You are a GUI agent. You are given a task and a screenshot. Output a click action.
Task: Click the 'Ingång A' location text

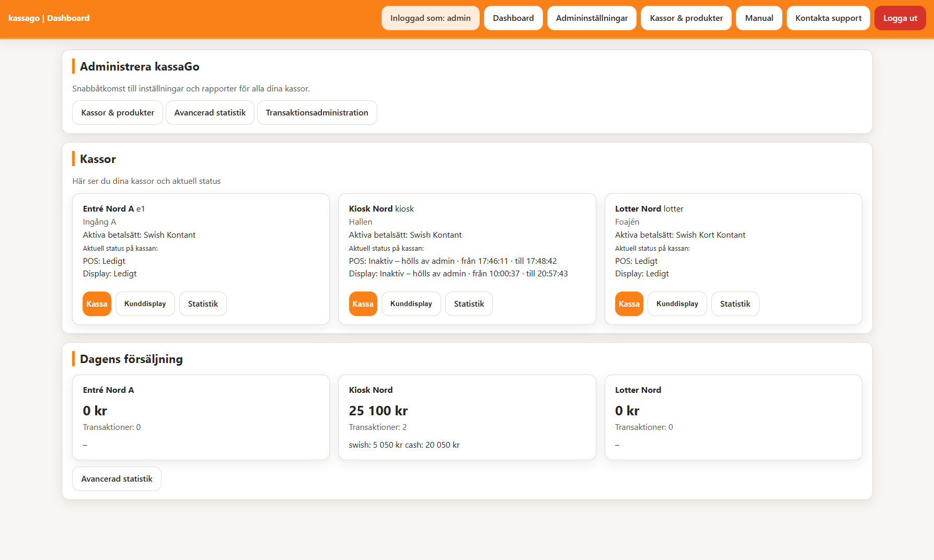coord(99,222)
